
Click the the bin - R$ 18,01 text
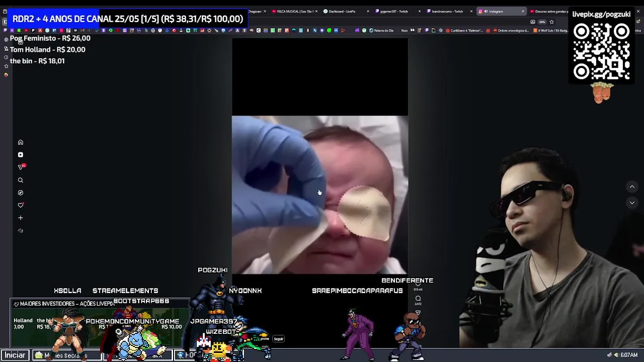point(37,61)
